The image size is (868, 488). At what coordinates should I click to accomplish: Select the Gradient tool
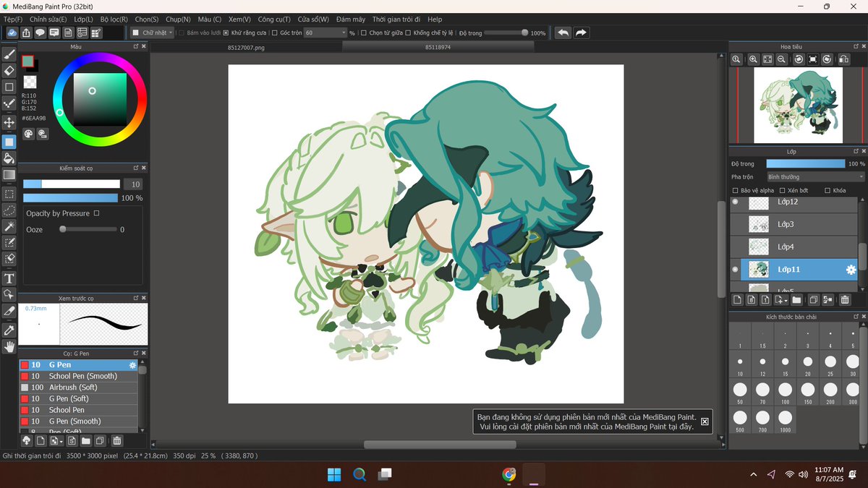coord(9,174)
